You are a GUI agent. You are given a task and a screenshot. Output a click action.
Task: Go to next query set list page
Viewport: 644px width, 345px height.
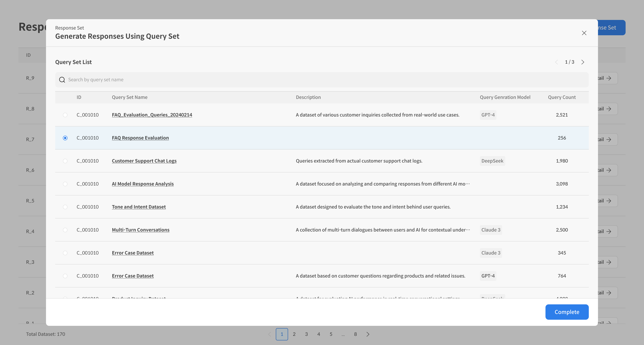[583, 62]
